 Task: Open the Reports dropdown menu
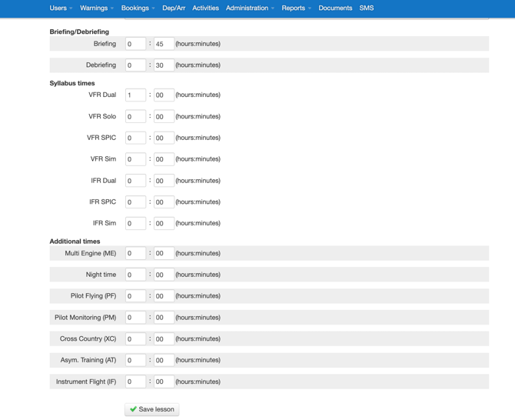pos(296,8)
